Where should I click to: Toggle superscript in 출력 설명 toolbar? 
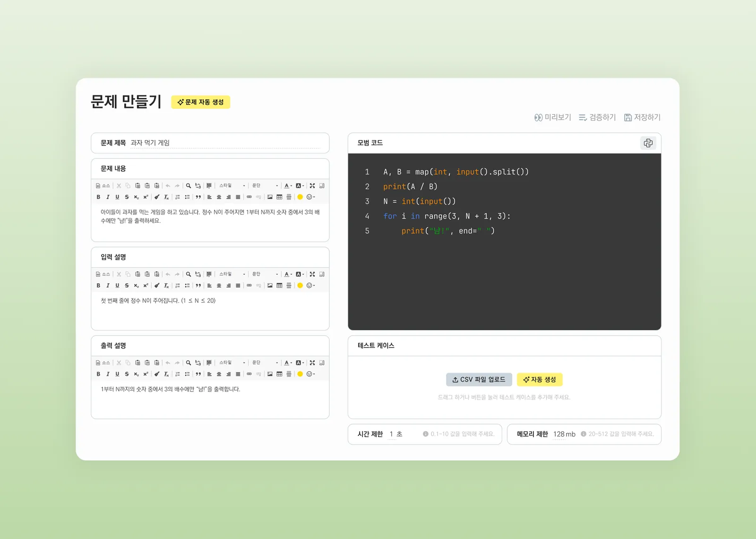[x=146, y=374]
